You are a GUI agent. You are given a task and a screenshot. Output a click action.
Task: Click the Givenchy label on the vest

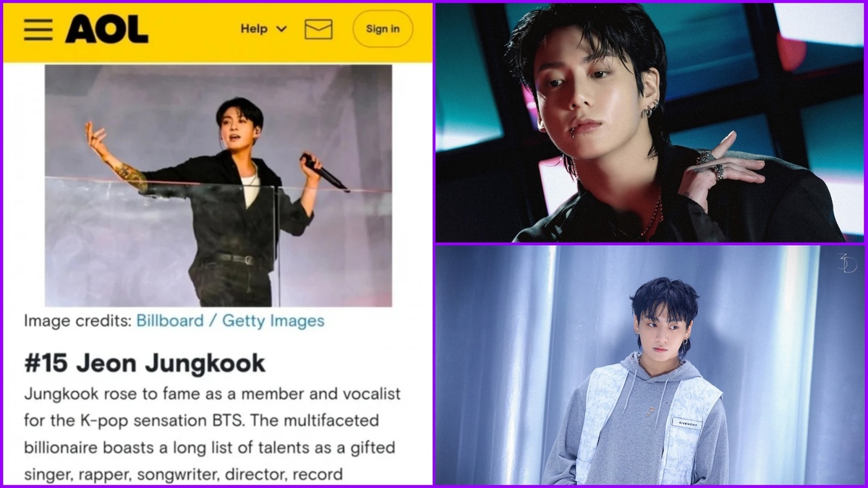tap(686, 422)
